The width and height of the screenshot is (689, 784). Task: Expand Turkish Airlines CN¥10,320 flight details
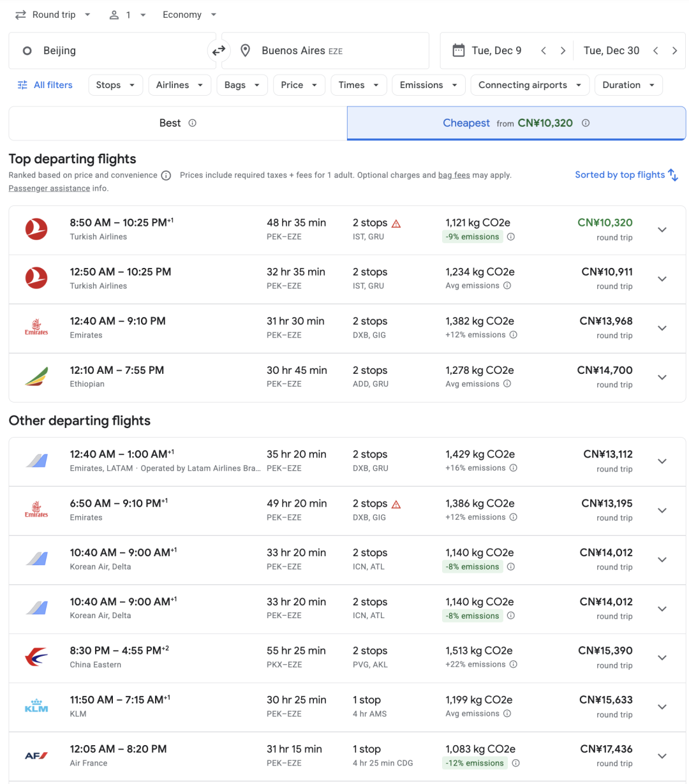point(662,230)
